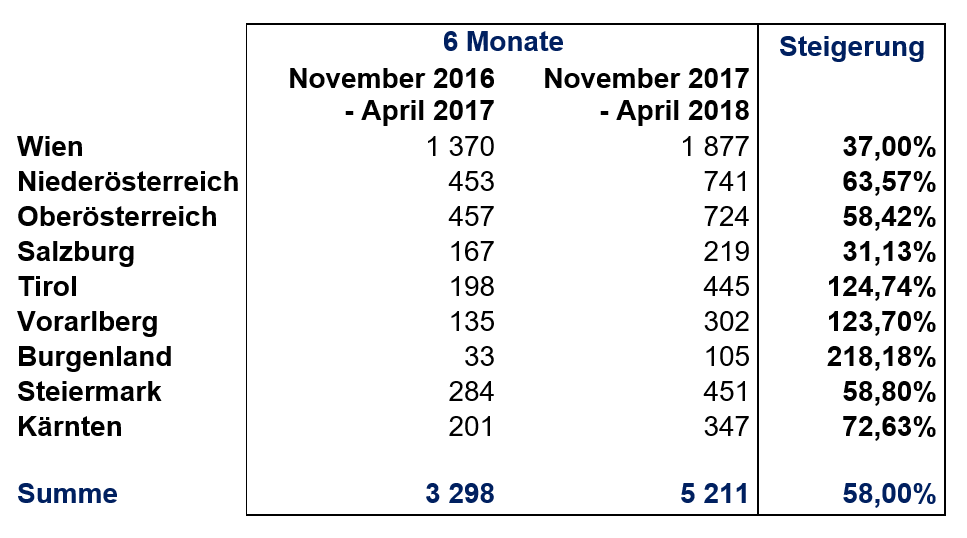Click the "Oberösterreich" row label
This screenshot has height=538, width=967.
tap(117, 217)
